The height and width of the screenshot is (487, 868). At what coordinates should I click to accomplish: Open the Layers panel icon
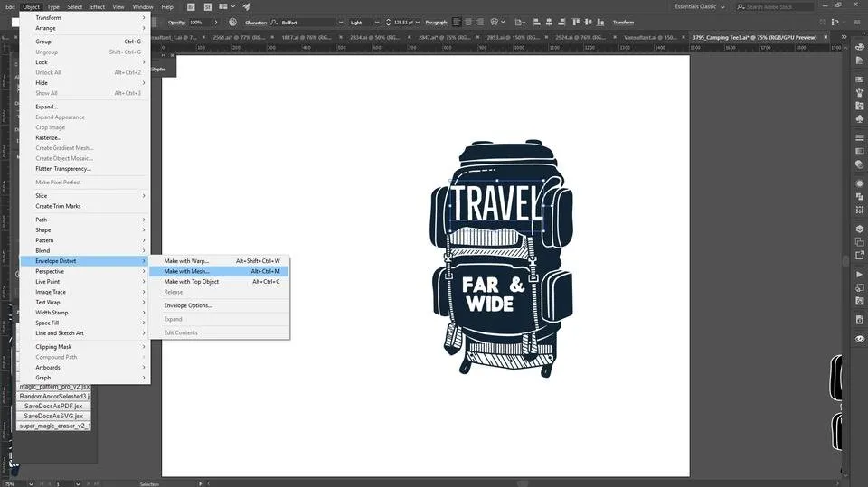(860, 229)
